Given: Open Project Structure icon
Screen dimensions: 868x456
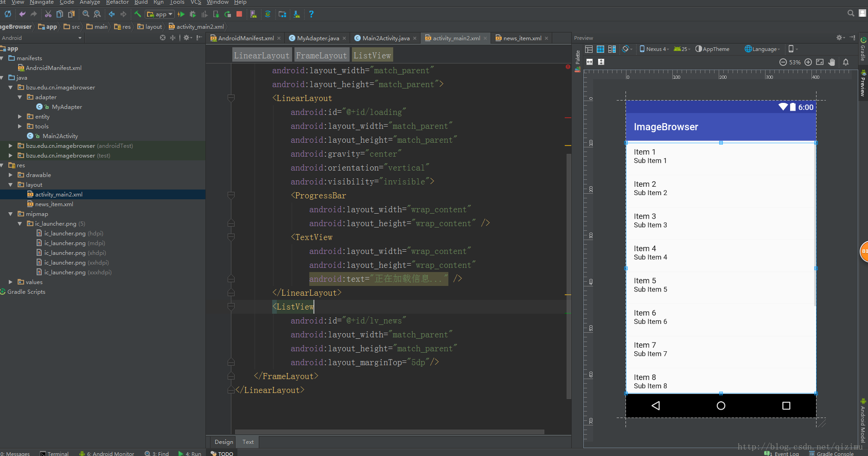Looking at the screenshot, I should (x=282, y=14).
